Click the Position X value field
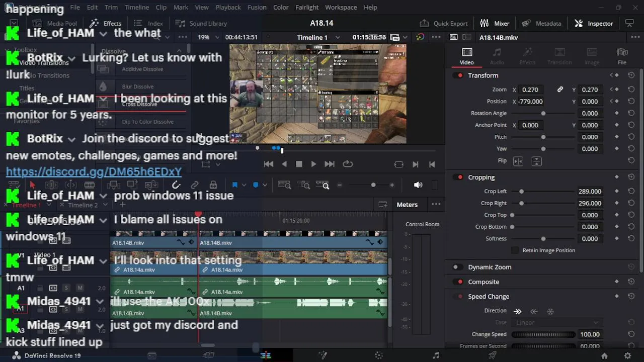 530,102
